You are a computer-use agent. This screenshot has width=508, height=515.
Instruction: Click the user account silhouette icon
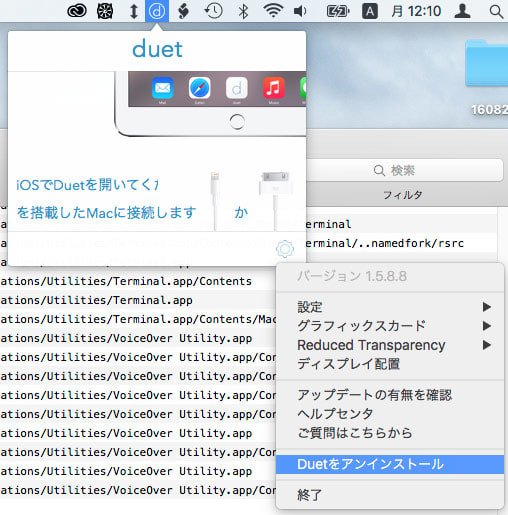click(463, 11)
